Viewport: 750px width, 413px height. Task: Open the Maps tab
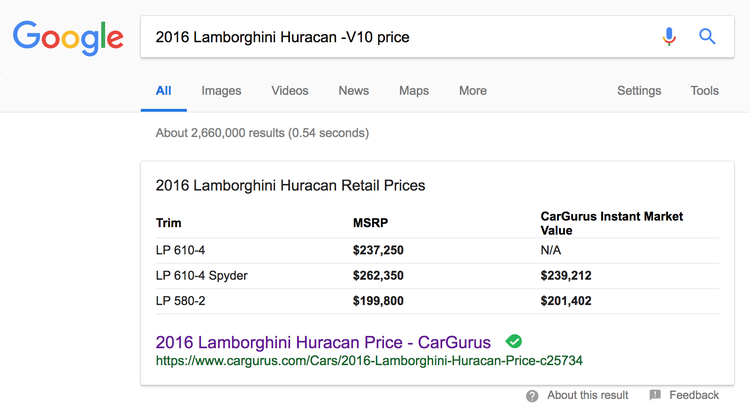(x=414, y=90)
